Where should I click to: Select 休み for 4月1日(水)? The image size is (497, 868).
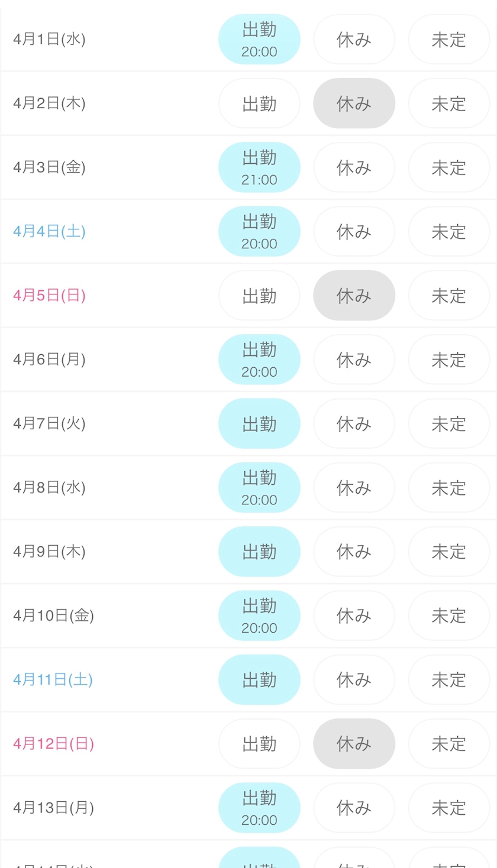pos(354,40)
